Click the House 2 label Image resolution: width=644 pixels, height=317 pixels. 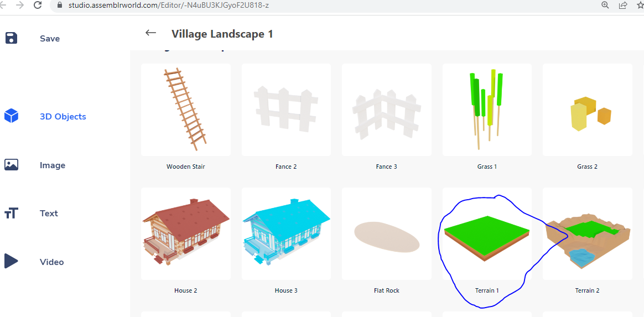point(186,290)
